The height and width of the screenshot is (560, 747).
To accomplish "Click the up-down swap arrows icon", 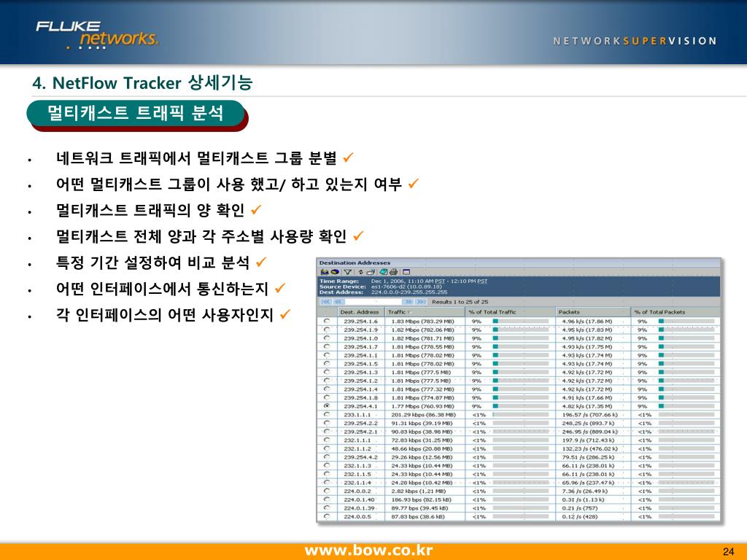I will click(360, 272).
